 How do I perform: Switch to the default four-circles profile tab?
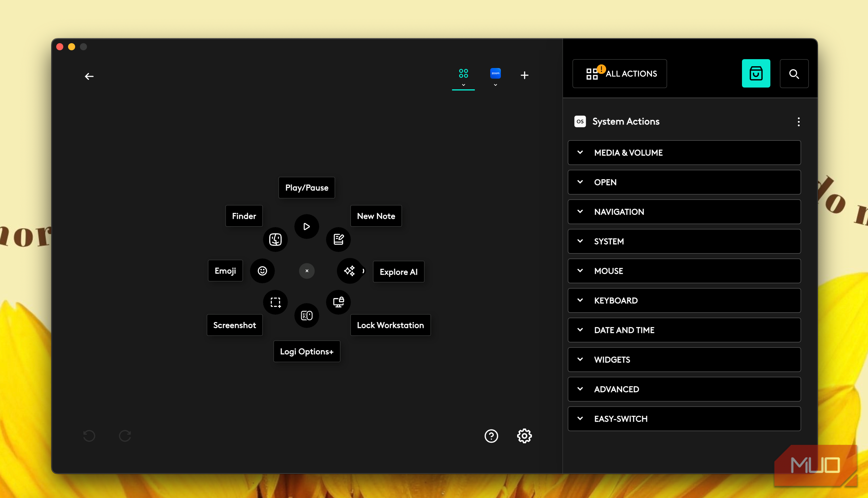(x=463, y=73)
